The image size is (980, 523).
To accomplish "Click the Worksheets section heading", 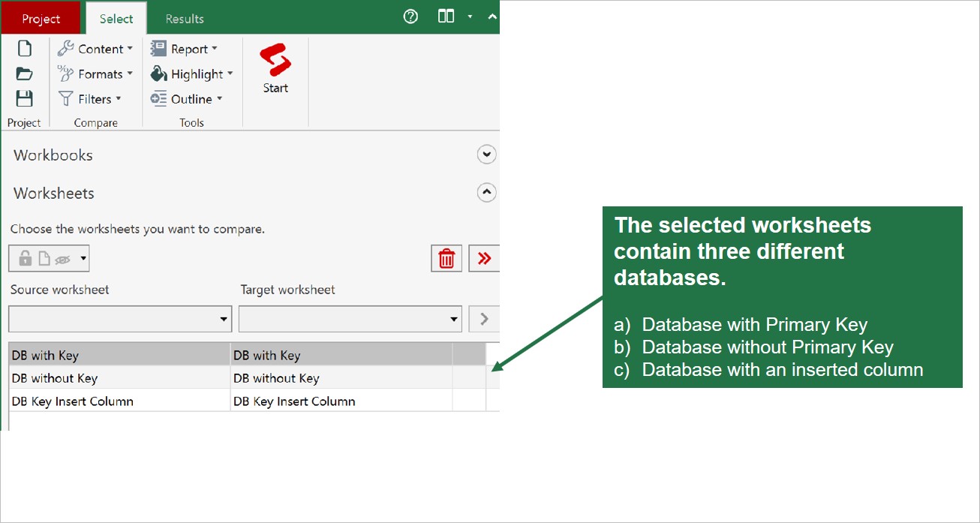I will [x=54, y=193].
